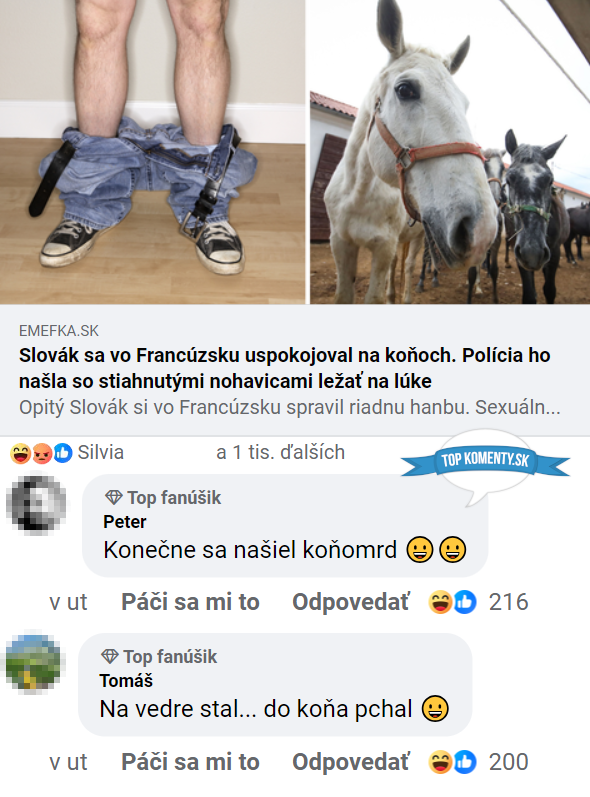This screenshot has width=590, height=797.
Task: Click the blue like icon beside Silvia
Action: (x=63, y=453)
